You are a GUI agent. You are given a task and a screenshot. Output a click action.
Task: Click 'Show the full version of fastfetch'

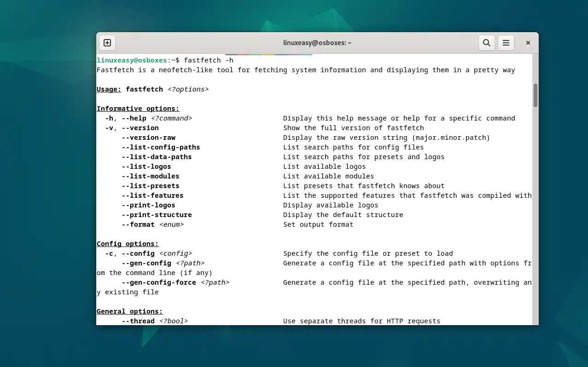(x=354, y=128)
